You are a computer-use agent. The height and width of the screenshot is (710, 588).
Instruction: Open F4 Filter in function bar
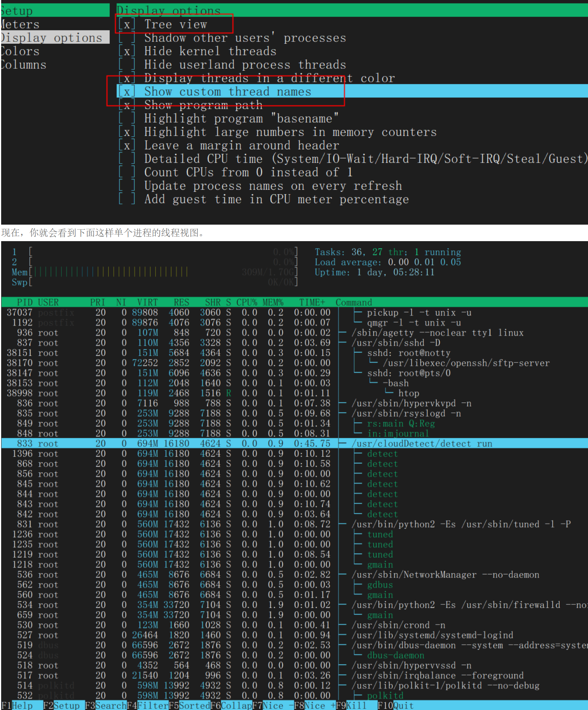click(147, 705)
